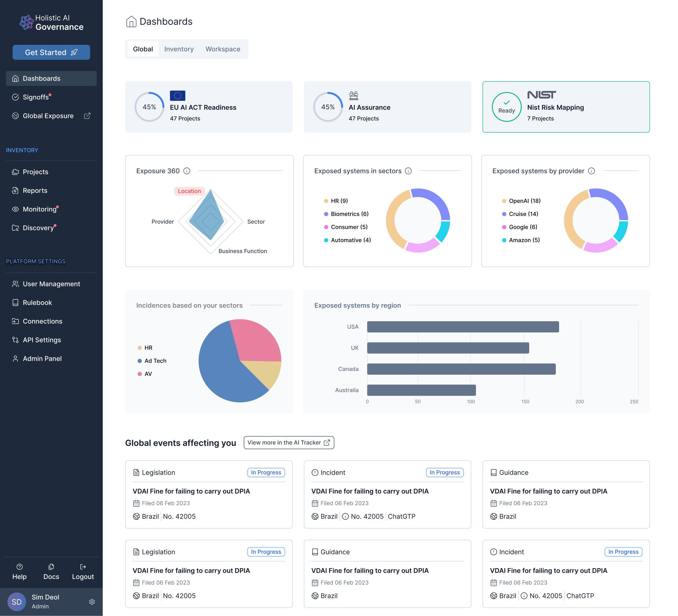Click info icon next to Exposed systems by provider

pos(591,171)
